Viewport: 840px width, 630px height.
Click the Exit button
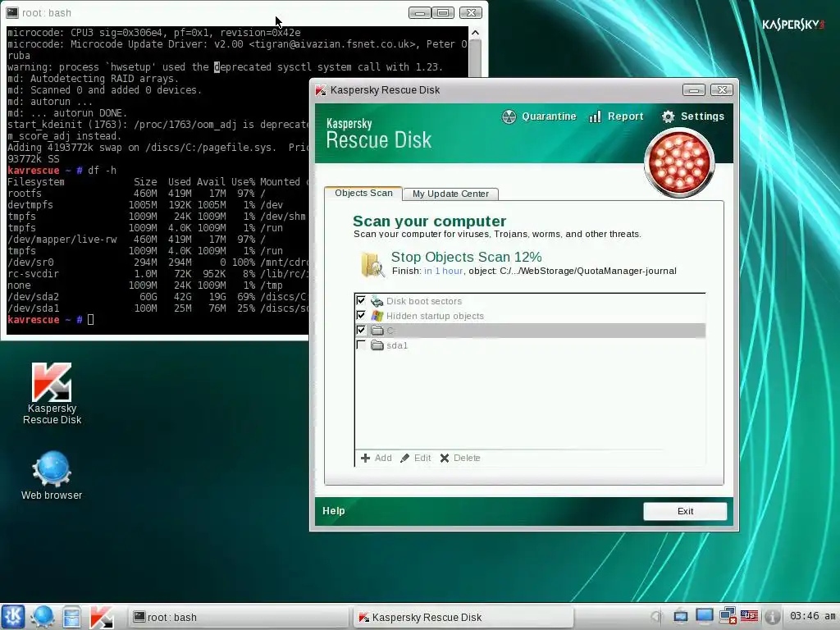(685, 511)
